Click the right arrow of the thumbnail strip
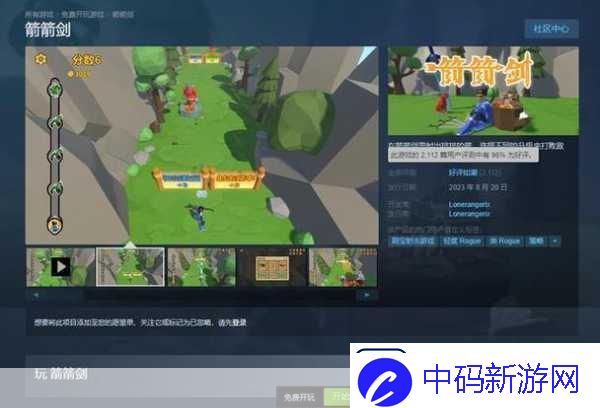Viewport: 600px width, 408px height. [367, 295]
